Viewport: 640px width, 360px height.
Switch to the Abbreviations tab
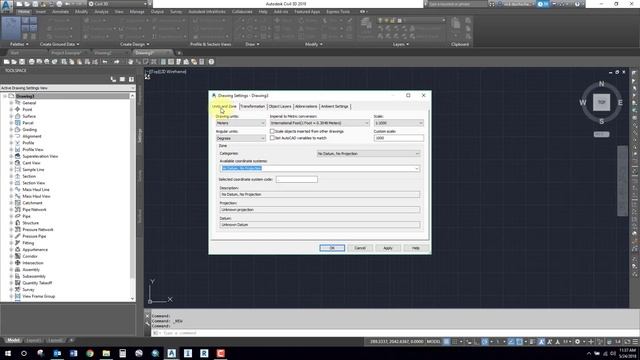click(306, 107)
